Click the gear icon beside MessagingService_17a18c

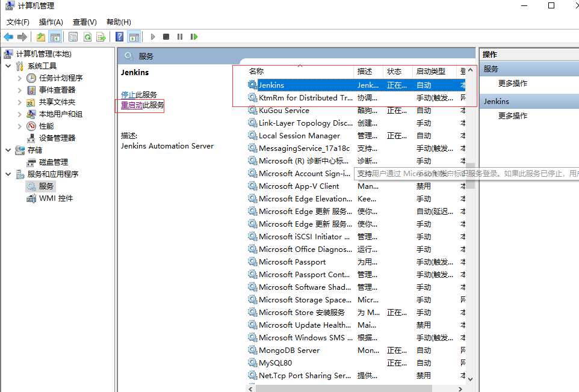coord(253,149)
